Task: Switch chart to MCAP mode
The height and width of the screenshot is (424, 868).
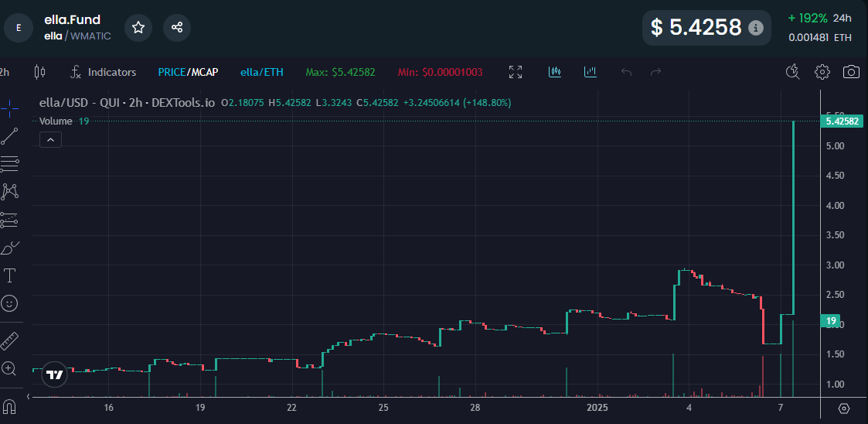Action: [x=203, y=72]
